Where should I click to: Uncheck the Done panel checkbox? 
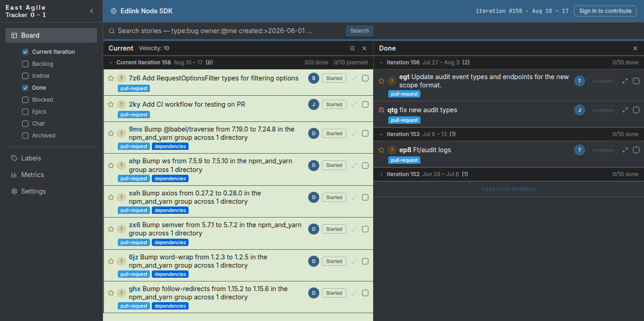pyautogui.click(x=25, y=88)
